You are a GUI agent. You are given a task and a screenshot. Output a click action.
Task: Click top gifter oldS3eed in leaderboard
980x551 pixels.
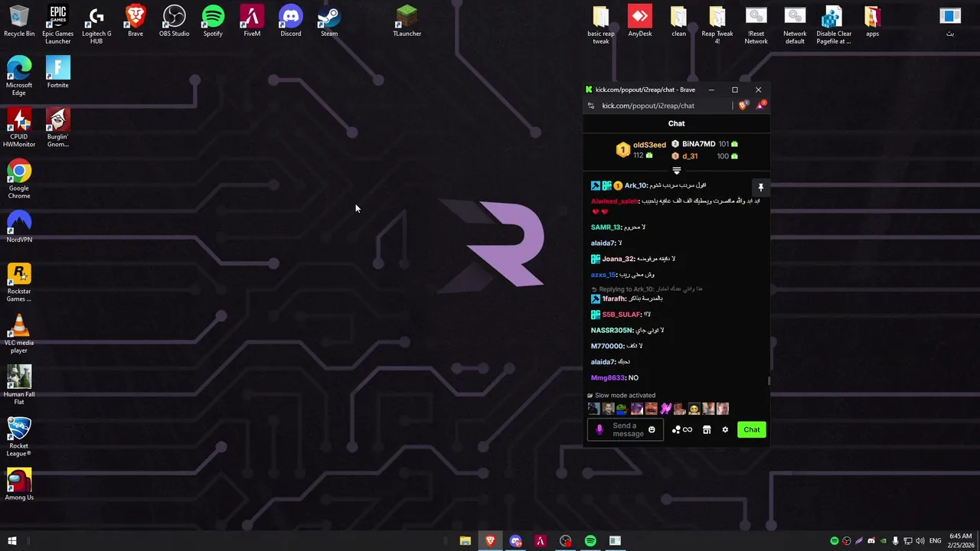649,145
